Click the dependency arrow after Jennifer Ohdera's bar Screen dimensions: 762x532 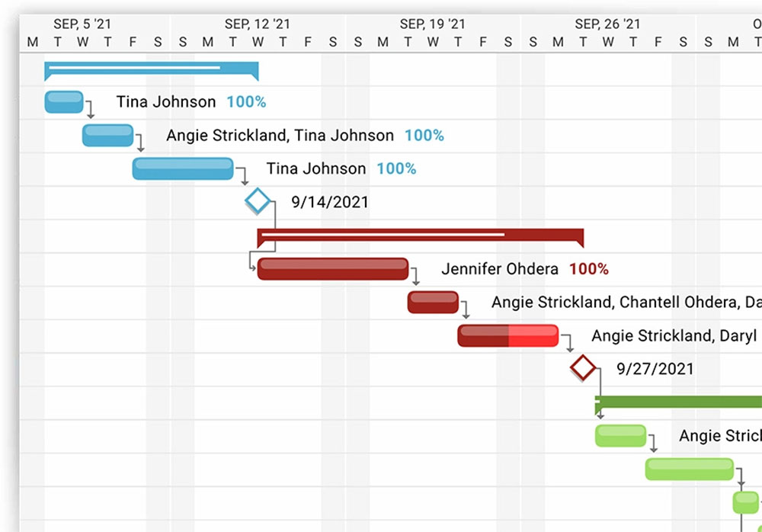pyautogui.click(x=415, y=276)
